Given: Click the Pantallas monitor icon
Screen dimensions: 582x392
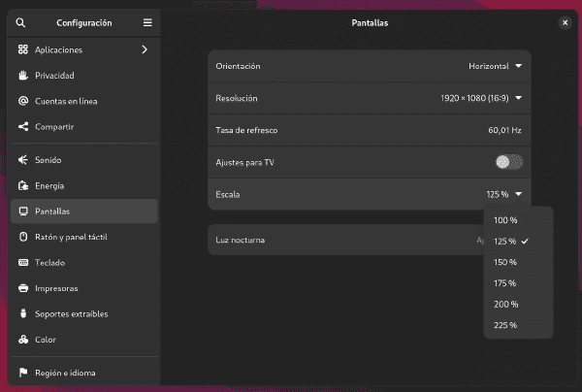Looking at the screenshot, I should (x=23, y=212).
